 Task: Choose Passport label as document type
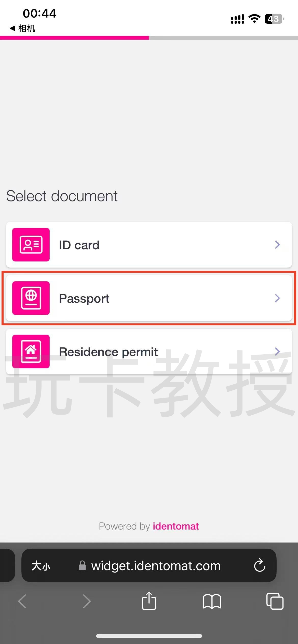(84, 299)
